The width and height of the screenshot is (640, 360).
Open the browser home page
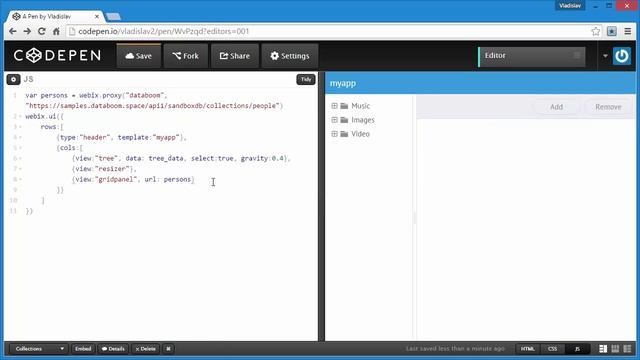pyautogui.click(x=56, y=31)
